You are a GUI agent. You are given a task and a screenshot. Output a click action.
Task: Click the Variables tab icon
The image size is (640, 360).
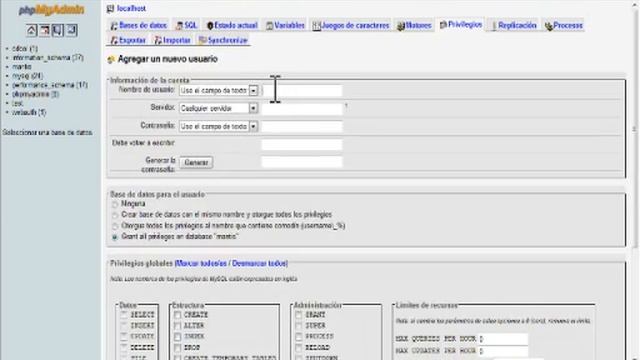click(269, 26)
